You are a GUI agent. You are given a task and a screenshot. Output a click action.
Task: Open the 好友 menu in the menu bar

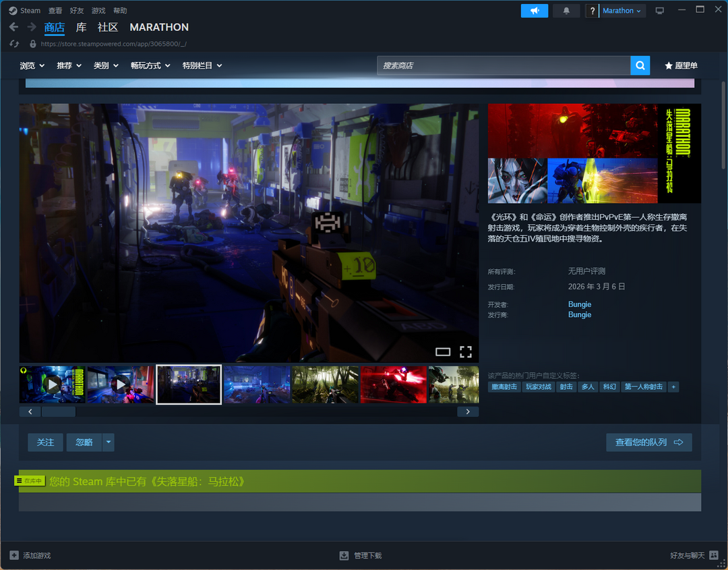[x=77, y=11]
